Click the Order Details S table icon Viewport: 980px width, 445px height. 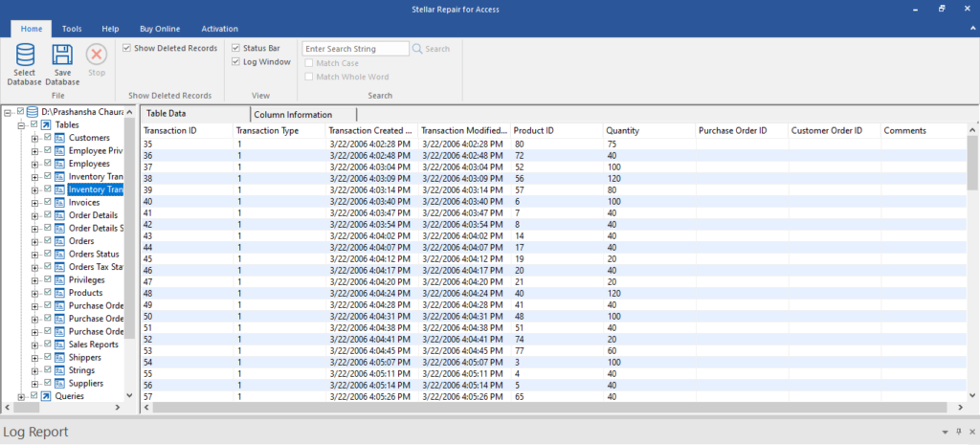pos(59,228)
